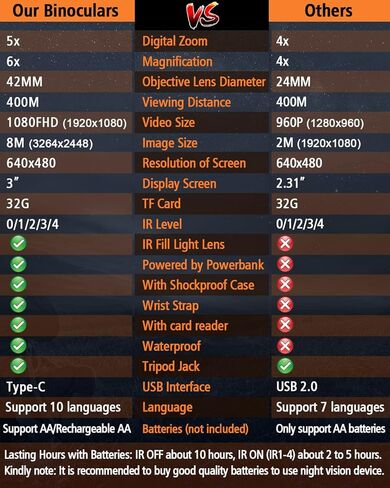Image resolution: width=390 pixels, height=488 pixels.
Task: Click the 3" display screen value
Action: pos(12,183)
